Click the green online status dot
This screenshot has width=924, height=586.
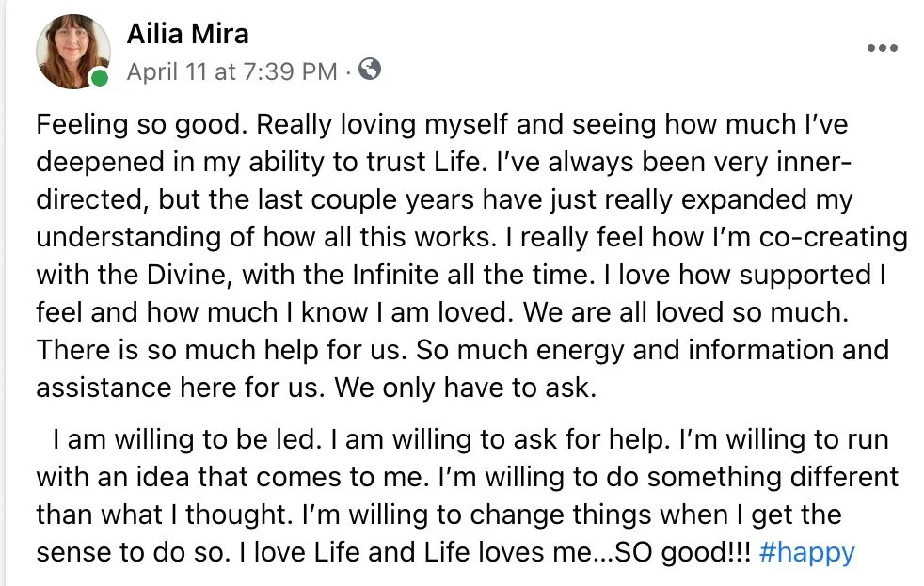pyautogui.click(x=100, y=77)
